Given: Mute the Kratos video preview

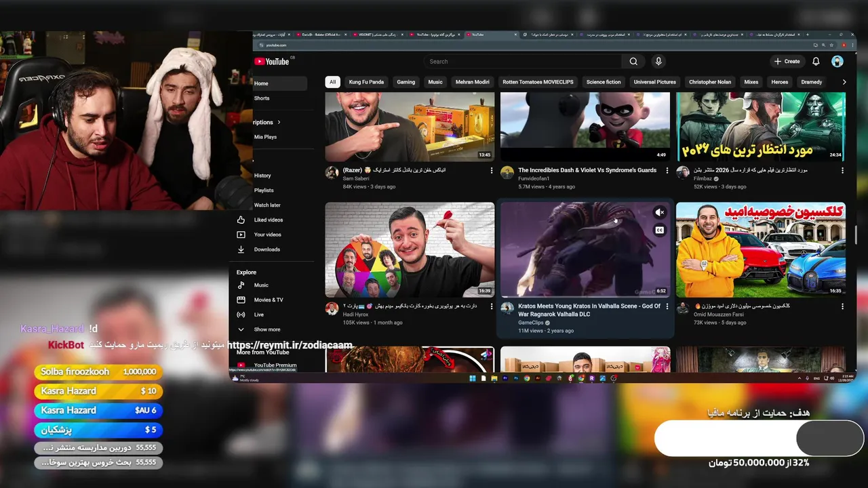Looking at the screenshot, I should 659,213.
